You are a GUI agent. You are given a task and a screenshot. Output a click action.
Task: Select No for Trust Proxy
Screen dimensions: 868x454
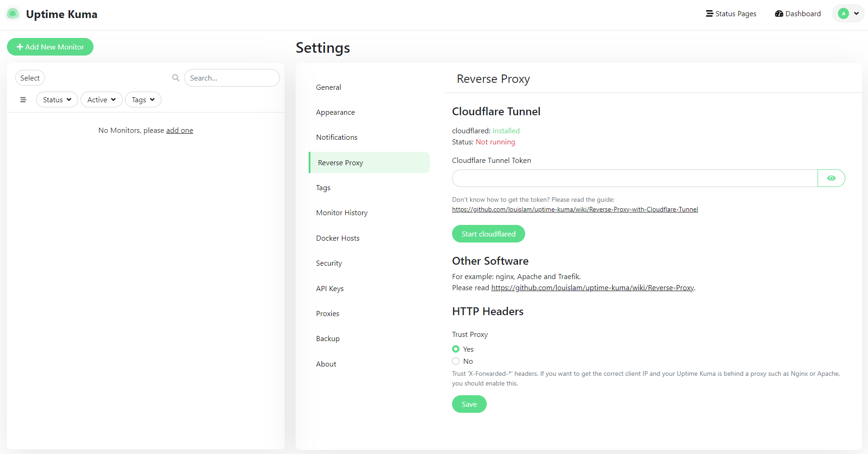456,361
